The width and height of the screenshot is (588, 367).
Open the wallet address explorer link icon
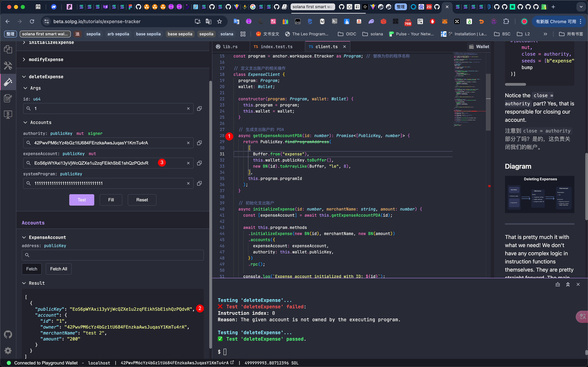(232, 362)
